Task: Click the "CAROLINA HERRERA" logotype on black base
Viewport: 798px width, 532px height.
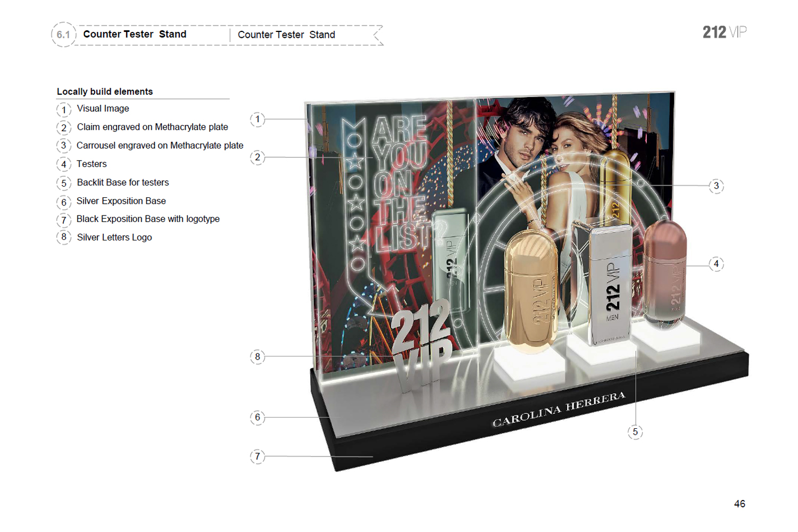Action: pyautogui.click(x=559, y=410)
